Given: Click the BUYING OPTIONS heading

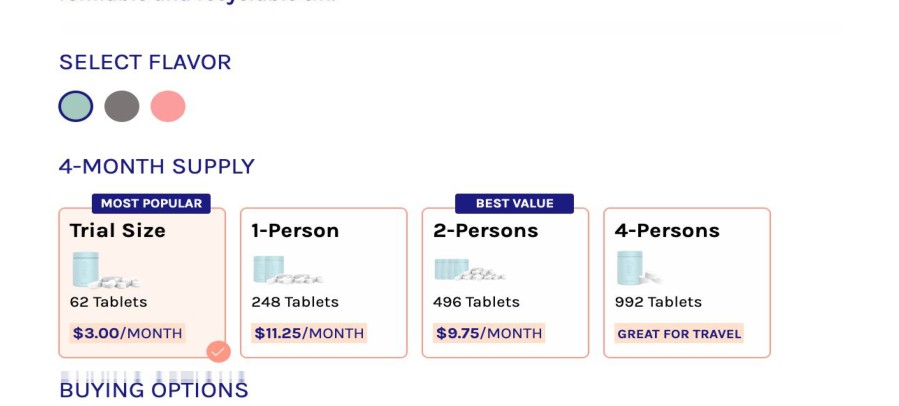Looking at the screenshot, I should pos(154,390).
